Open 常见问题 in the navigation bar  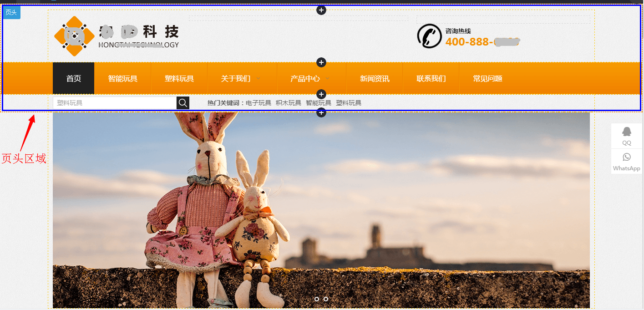tap(487, 79)
